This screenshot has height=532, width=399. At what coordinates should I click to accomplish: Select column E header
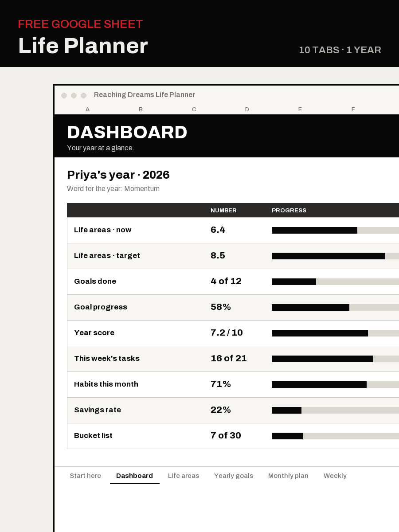click(x=300, y=110)
